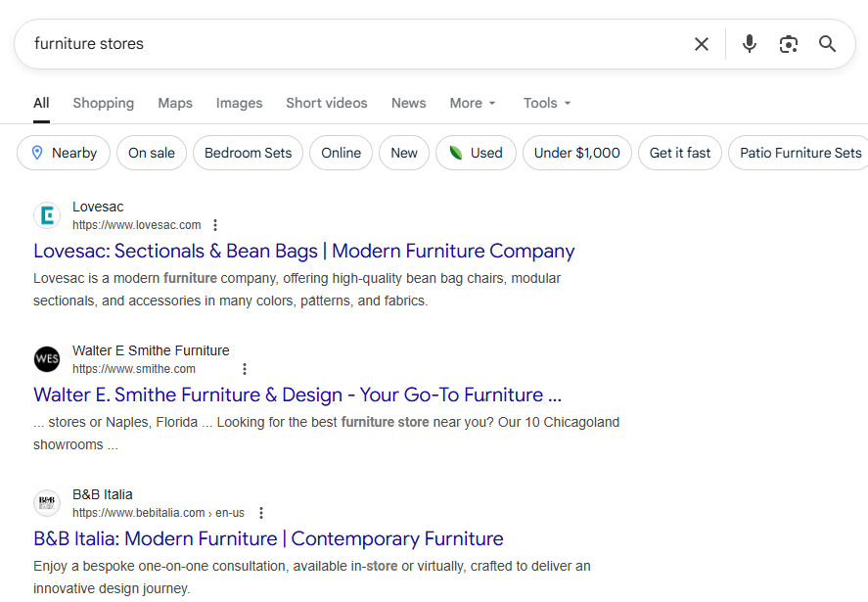The image size is (868, 602).
Task: Open three-dot menu beside Lovesac URL
Action: tap(216, 225)
